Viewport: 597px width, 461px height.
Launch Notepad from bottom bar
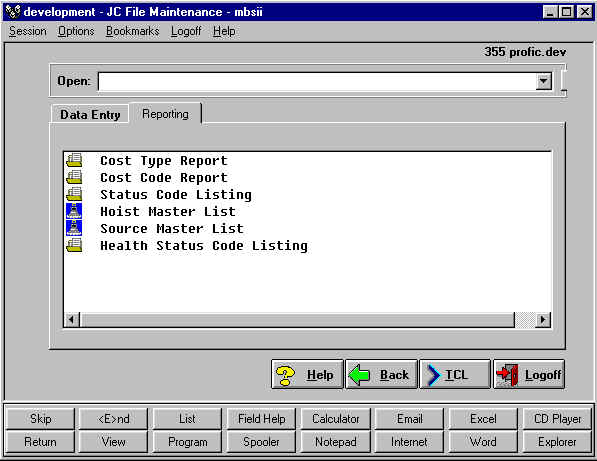[x=335, y=442]
